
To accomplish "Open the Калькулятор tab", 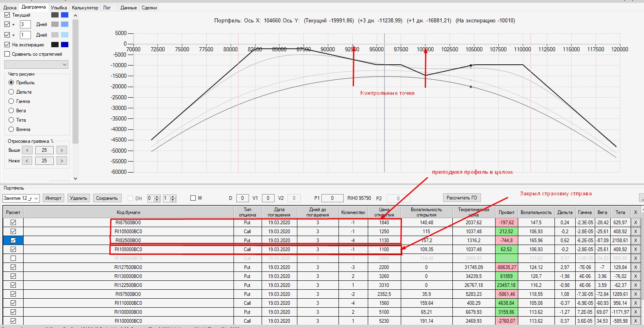I will [x=85, y=8].
